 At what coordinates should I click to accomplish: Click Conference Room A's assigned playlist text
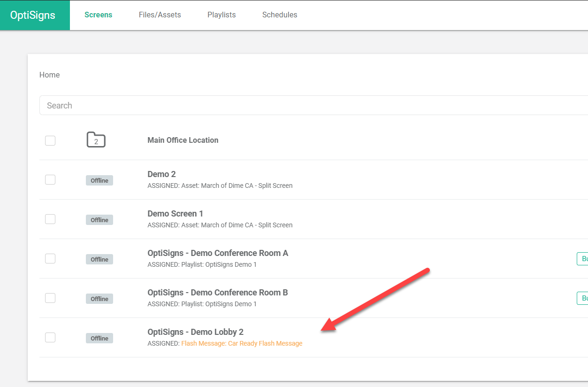click(202, 264)
